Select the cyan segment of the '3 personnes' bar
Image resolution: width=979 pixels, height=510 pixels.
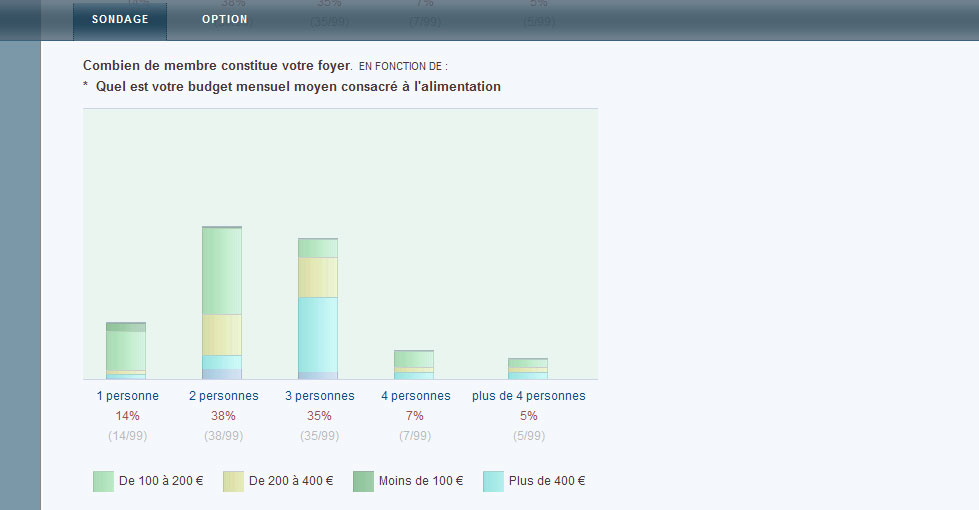pyautogui.click(x=318, y=334)
